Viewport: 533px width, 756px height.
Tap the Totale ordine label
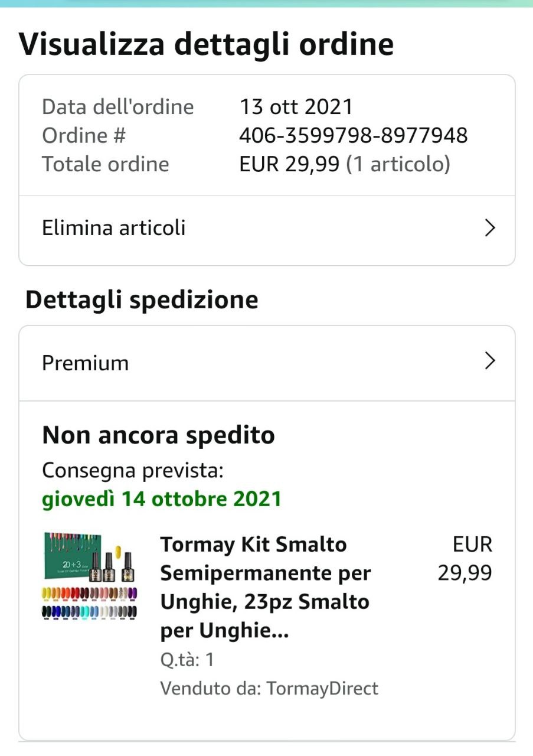[106, 164]
